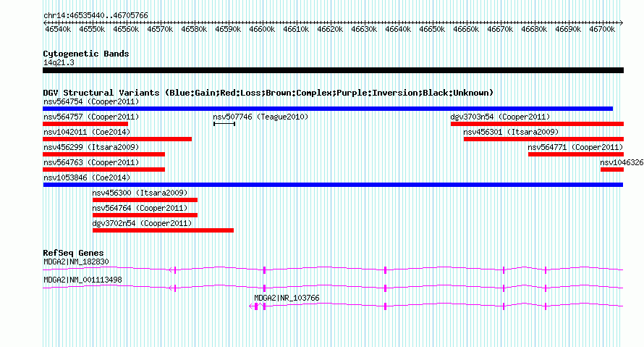Click the black 14q21.3 cytogenetic band bar
644x347 pixels.
click(333, 70)
